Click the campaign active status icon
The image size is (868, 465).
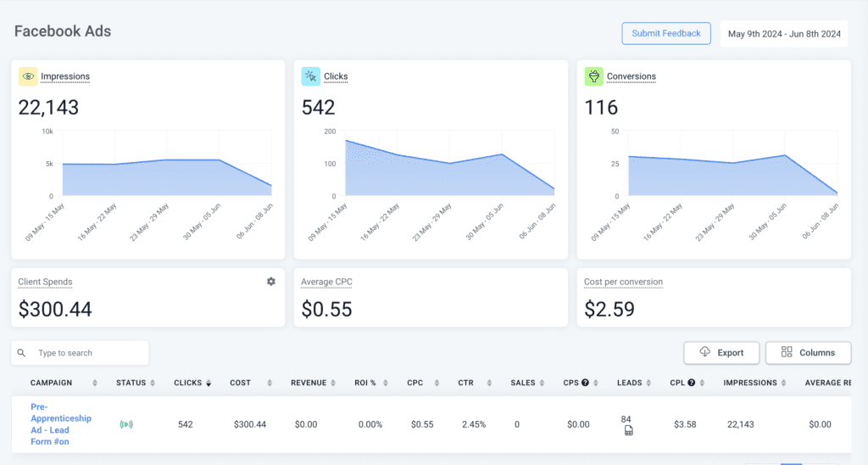(x=126, y=424)
